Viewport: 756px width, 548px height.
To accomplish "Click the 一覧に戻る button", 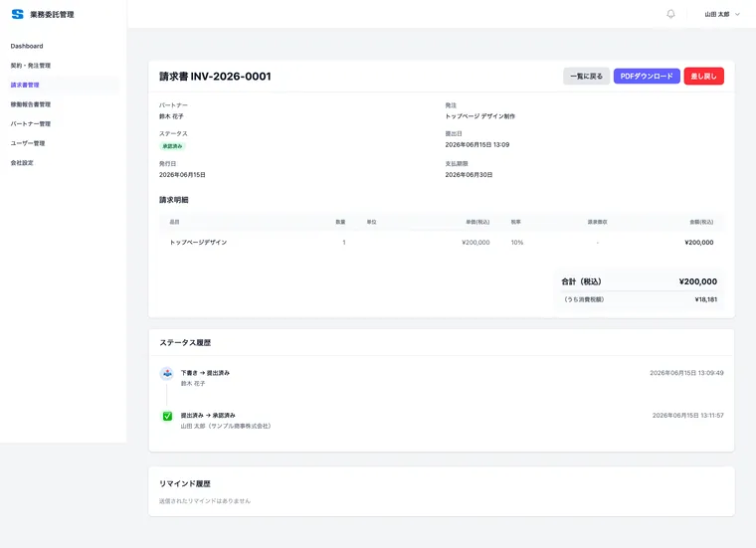I will pyautogui.click(x=586, y=77).
